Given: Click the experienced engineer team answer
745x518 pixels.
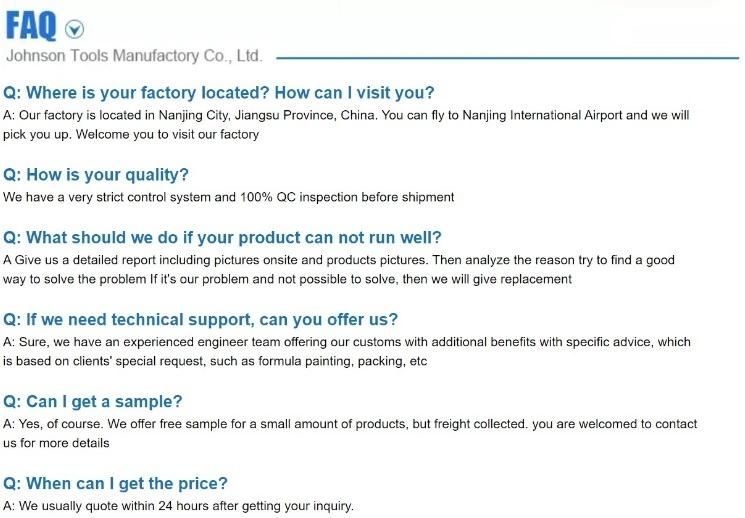Looking at the screenshot, I should tap(347, 351).
